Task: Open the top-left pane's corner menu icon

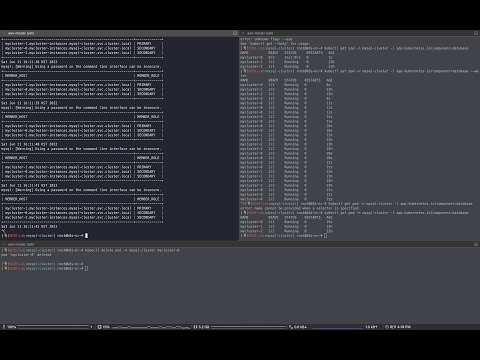Action: coord(235,33)
